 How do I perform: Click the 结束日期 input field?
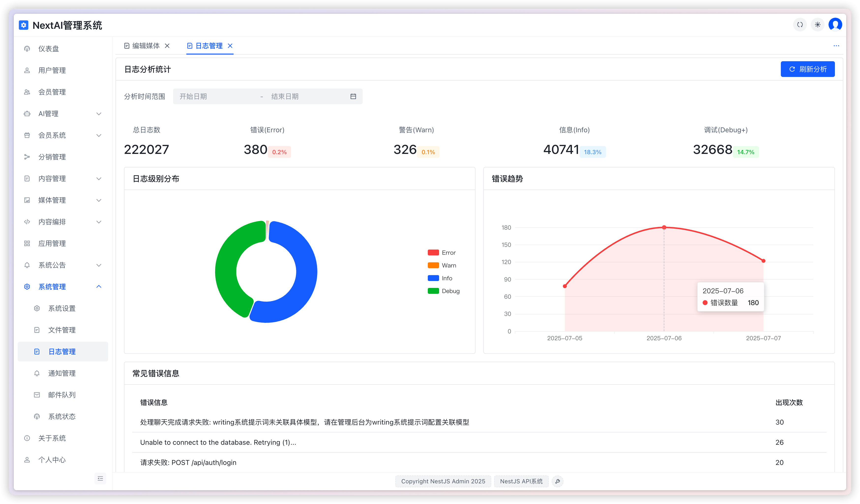[307, 97]
